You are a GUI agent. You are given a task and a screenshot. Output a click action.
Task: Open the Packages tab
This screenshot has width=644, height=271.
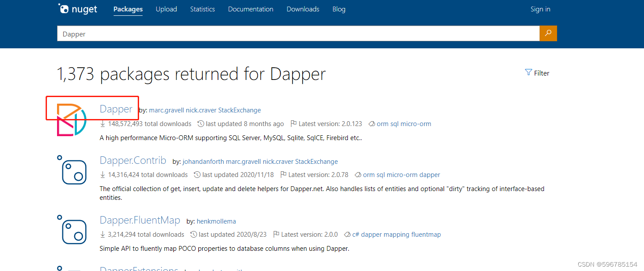128,9
